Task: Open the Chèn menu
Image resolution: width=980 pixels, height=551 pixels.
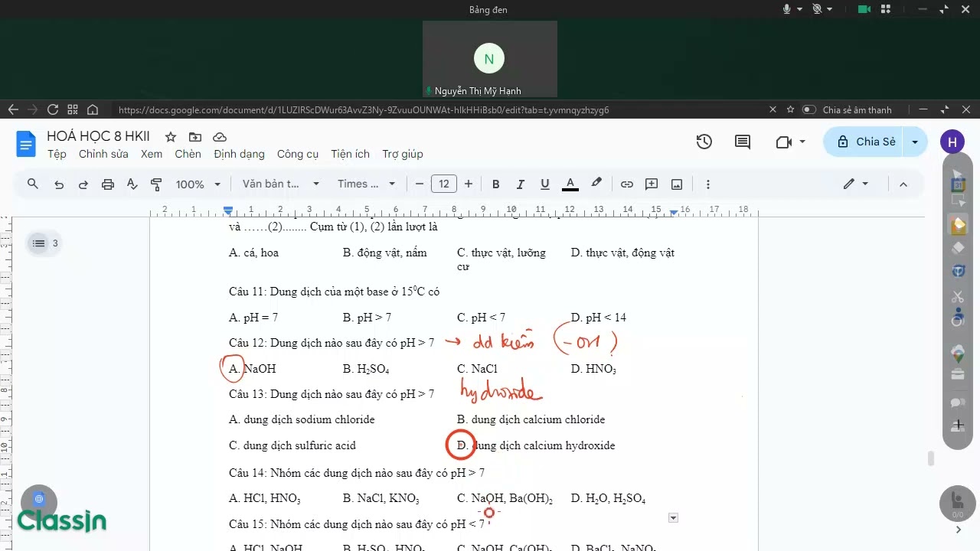Action: 188,154
